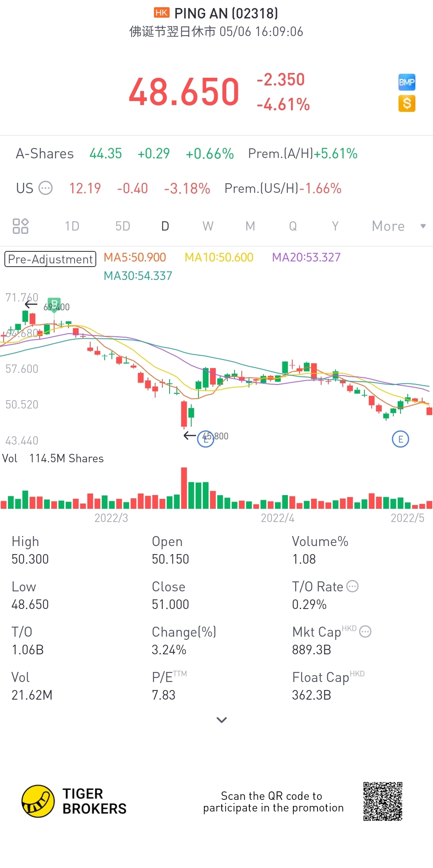Select the D daily chart tab
433x868 pixels.
[x=165, y=226]
